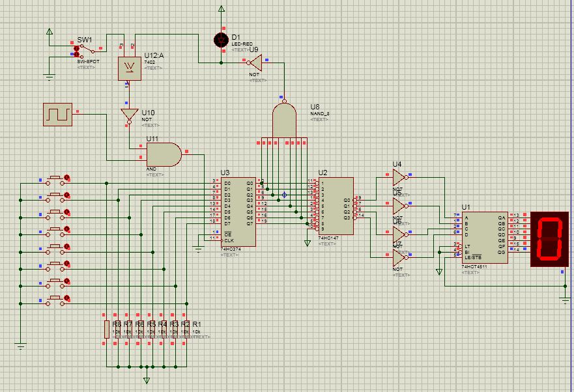Viewport: 574px width, 392px height.
Task: Click the 'NAND_8' label
Action: click(x=320, y=114)
